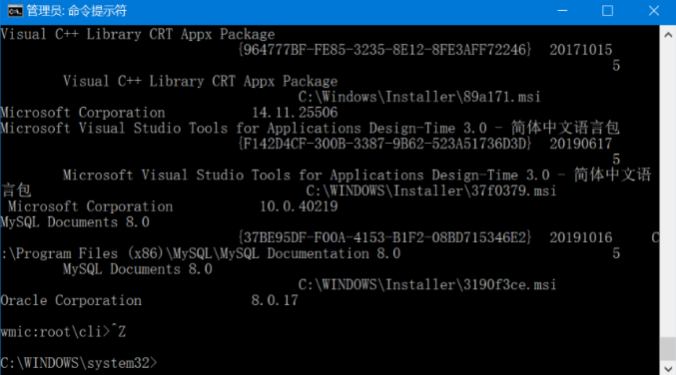Open the Command Prompt title bar icon menu
Image resolution: width=676 pixels, height=375 pixels.
[15, 11]
